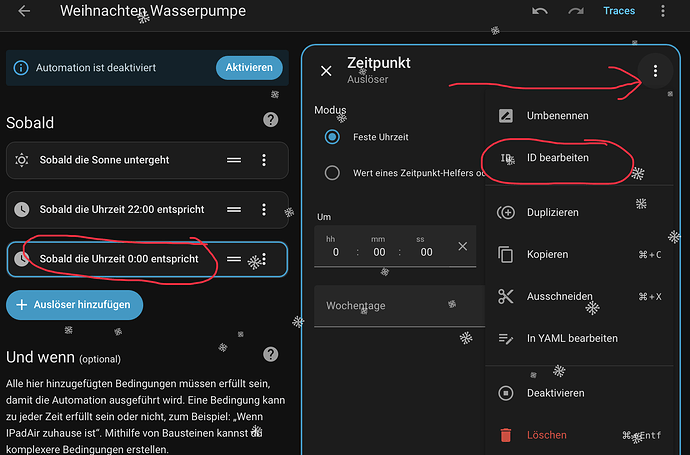Click the minutes input field
Viewport: 690px width, 455px height.
pos(378,252)
